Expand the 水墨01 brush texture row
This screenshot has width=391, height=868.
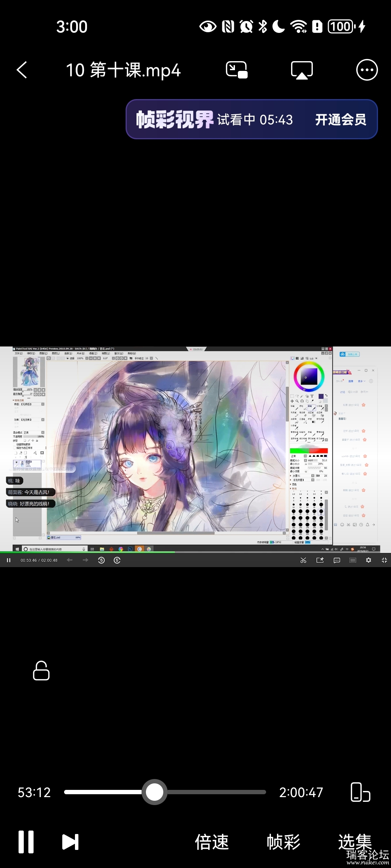290,476
